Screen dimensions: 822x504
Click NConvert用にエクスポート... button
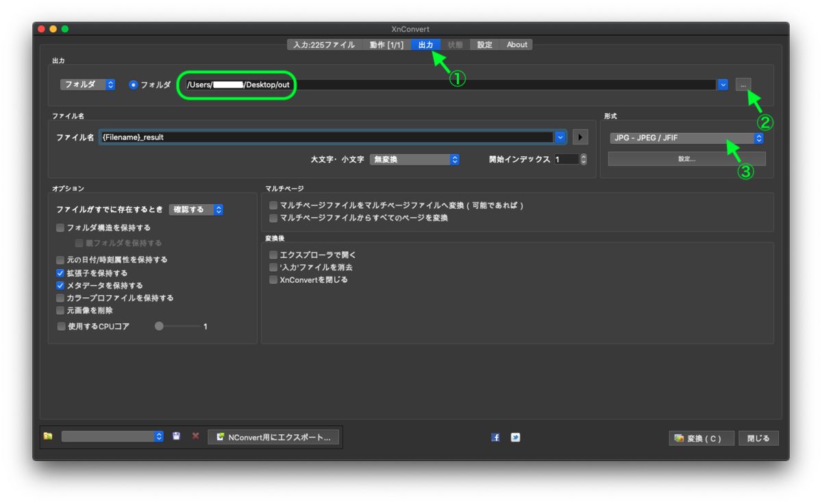[274, 437]
